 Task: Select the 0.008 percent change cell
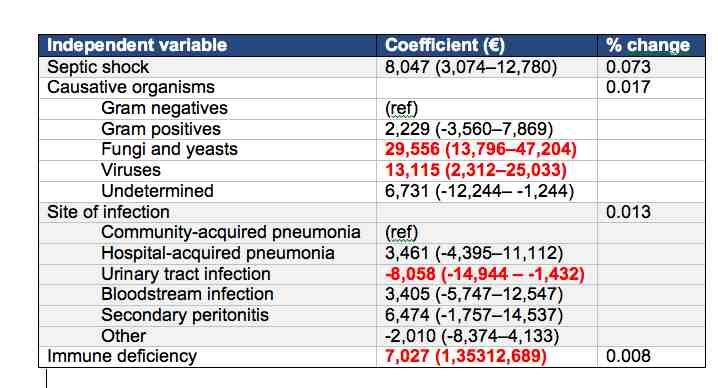[628, 356]
